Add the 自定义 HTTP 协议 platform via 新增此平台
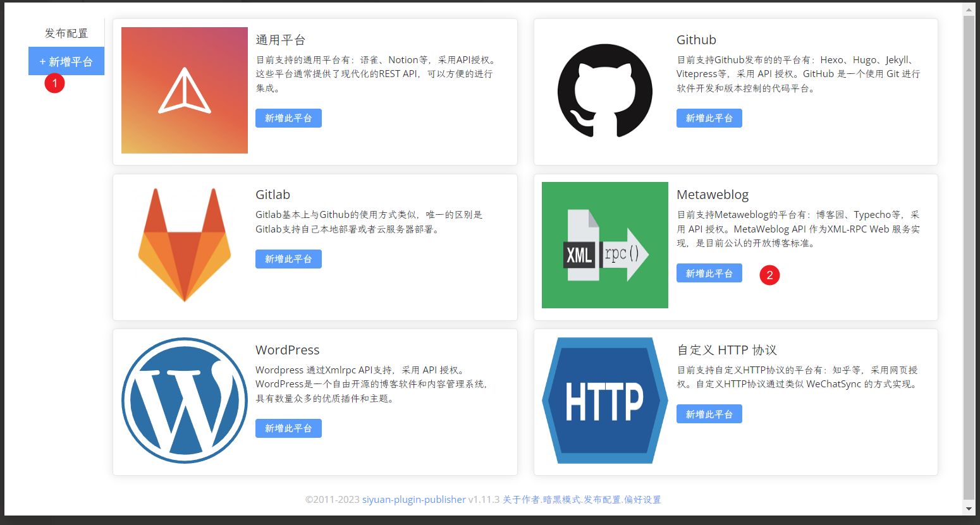The width and height of the screenshot is (980, 525). tap(709, 414)
